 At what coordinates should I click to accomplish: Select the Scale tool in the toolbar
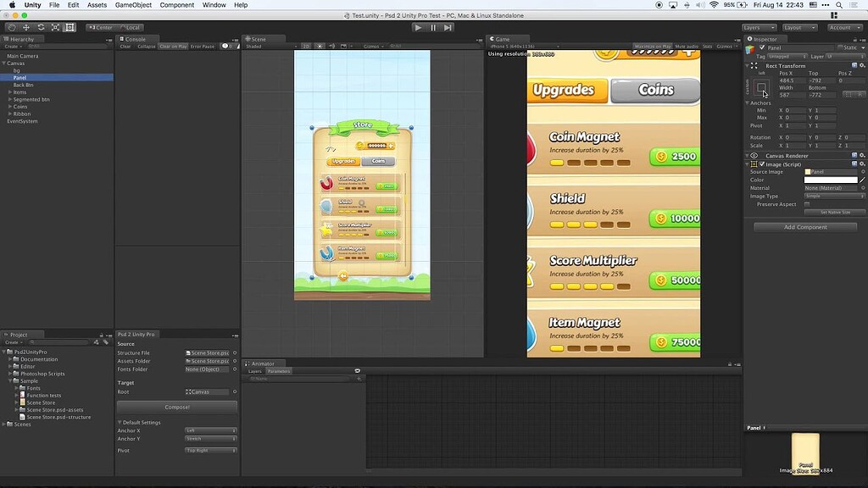(55, 28)
